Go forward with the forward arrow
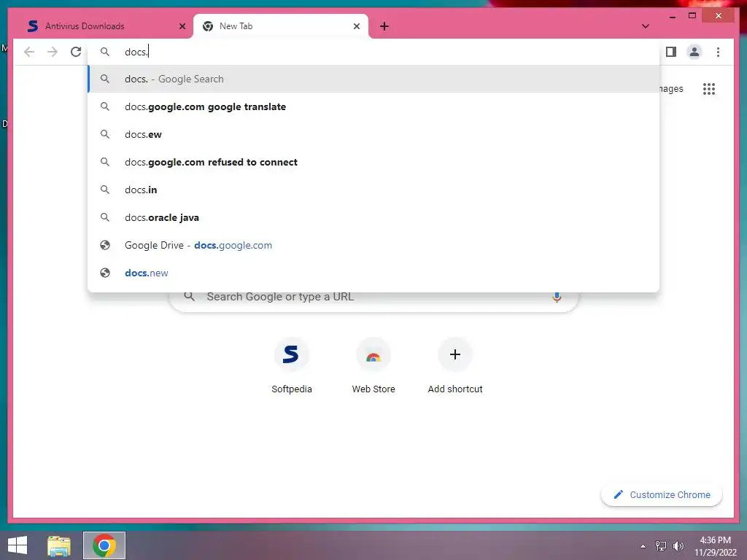 (53, 52)
